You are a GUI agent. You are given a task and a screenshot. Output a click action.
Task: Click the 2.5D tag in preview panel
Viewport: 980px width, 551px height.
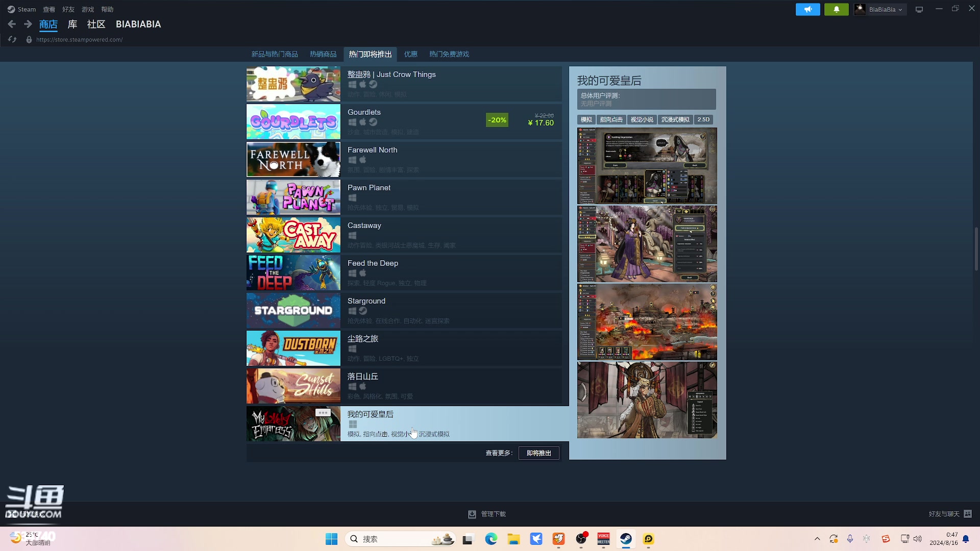703,120
